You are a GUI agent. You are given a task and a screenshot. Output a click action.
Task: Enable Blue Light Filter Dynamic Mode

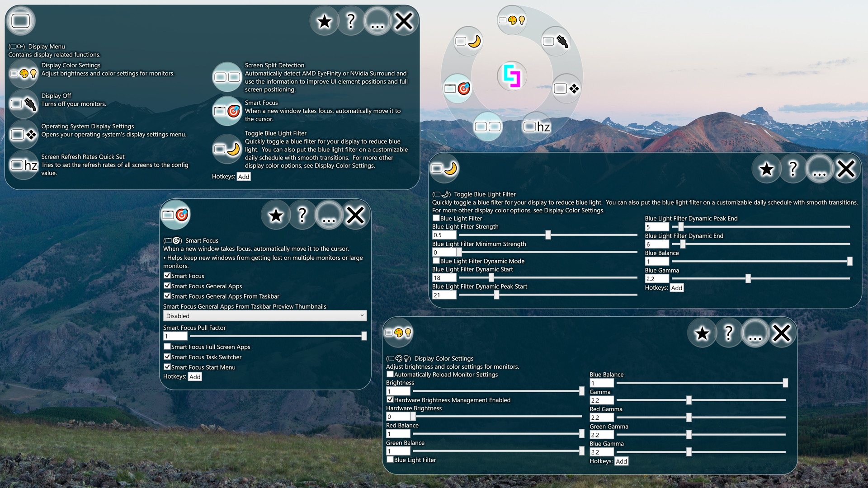coord(436,261)
